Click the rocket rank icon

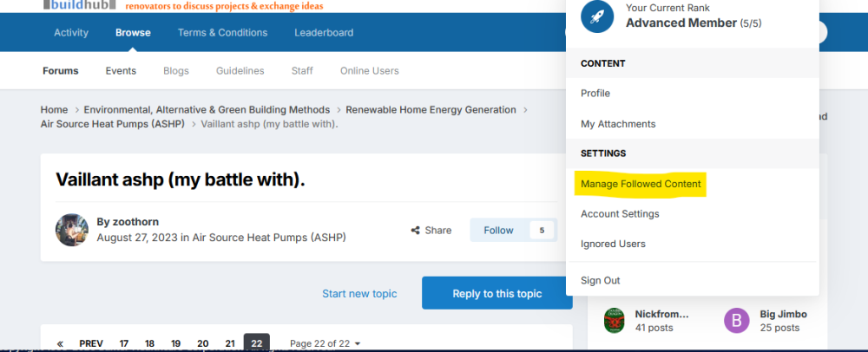pos(598,16)
